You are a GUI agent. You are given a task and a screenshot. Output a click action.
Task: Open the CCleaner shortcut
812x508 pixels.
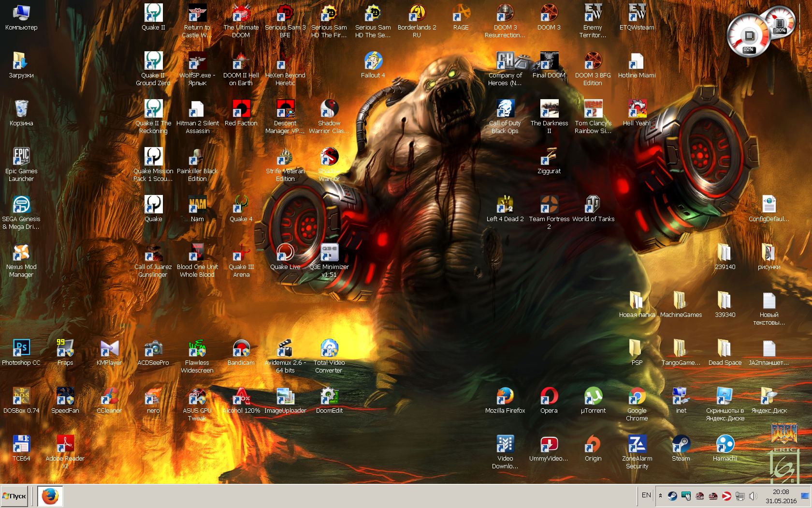pyautogui.click(x=109, y=400)
